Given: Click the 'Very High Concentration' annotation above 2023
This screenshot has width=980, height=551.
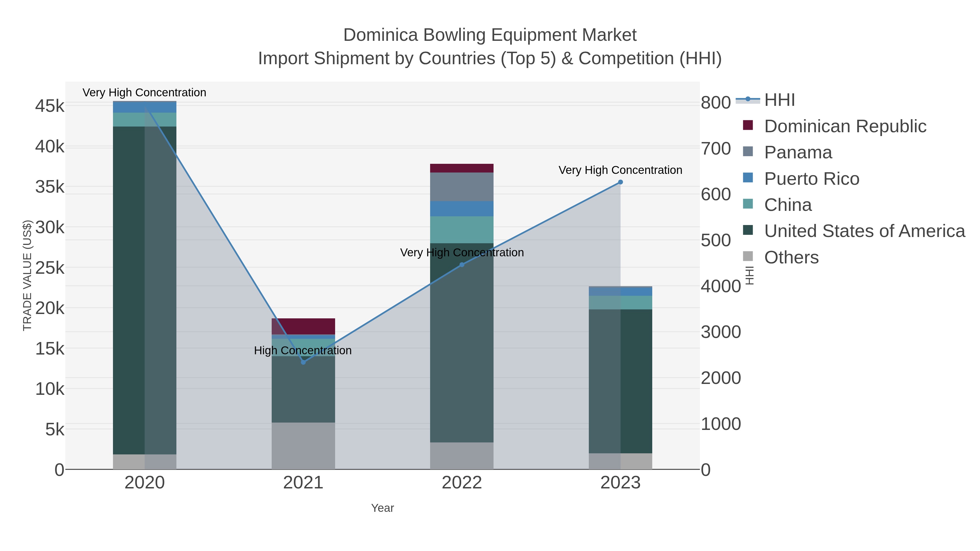Looking at the screenshot, I should [x=620, y=170].
